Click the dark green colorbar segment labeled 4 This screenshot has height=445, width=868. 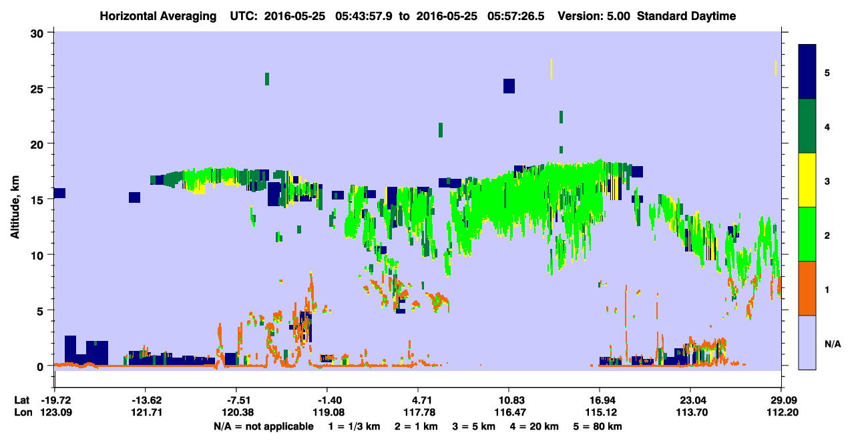point(807,126)
